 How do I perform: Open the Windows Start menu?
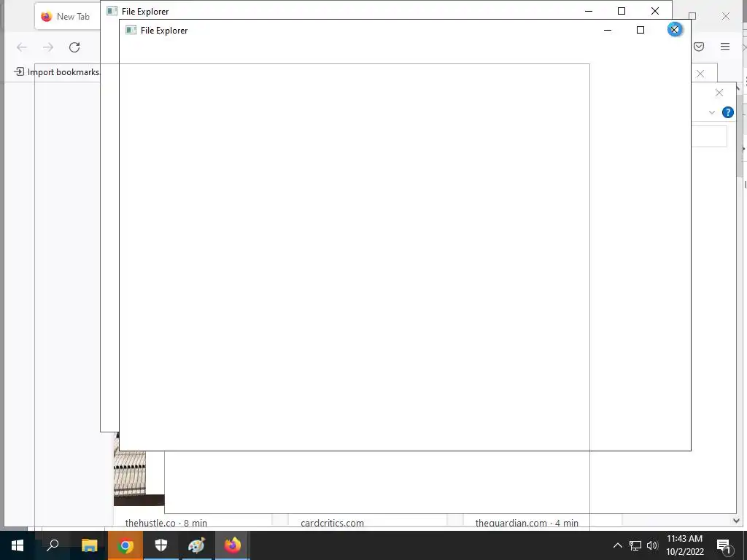click(x=18, y=545)
